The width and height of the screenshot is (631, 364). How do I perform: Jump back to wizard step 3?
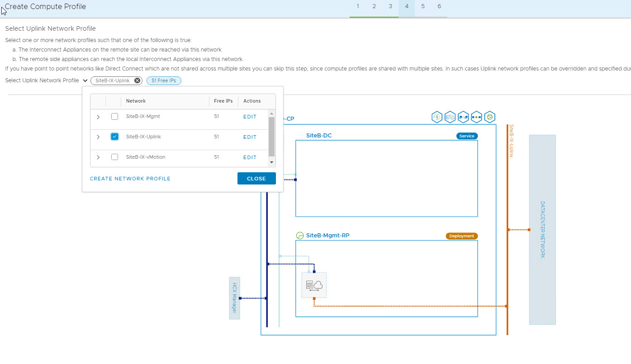pos(390,6)
